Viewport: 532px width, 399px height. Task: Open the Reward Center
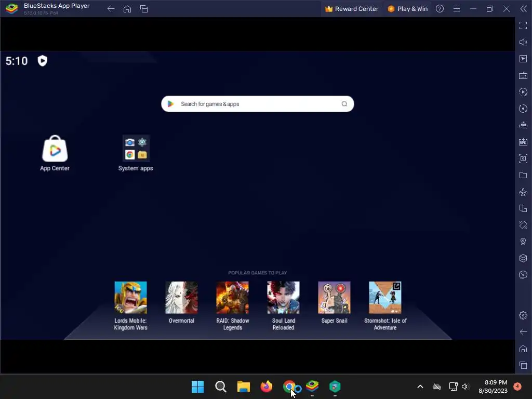[x=352, y=9]
